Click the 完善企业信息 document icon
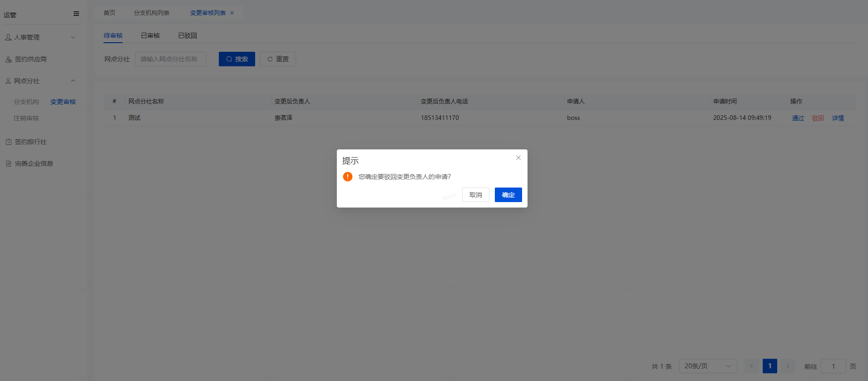 pyautogui.click(x=8, y=163)
